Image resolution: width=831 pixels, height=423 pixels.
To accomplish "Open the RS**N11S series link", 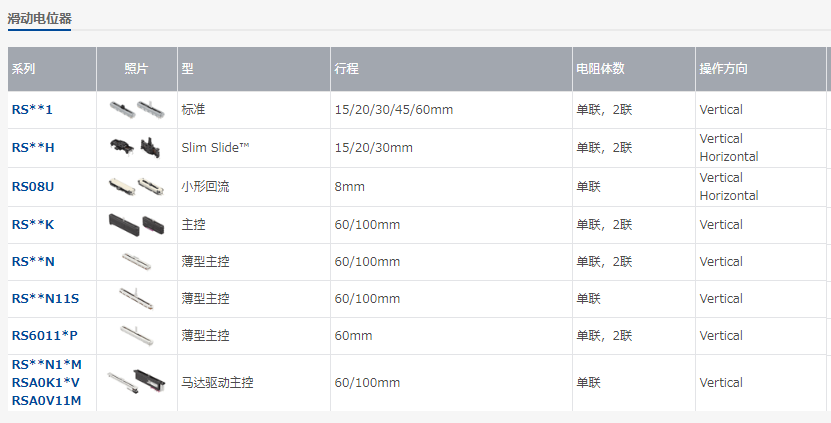I will point(45,299).
